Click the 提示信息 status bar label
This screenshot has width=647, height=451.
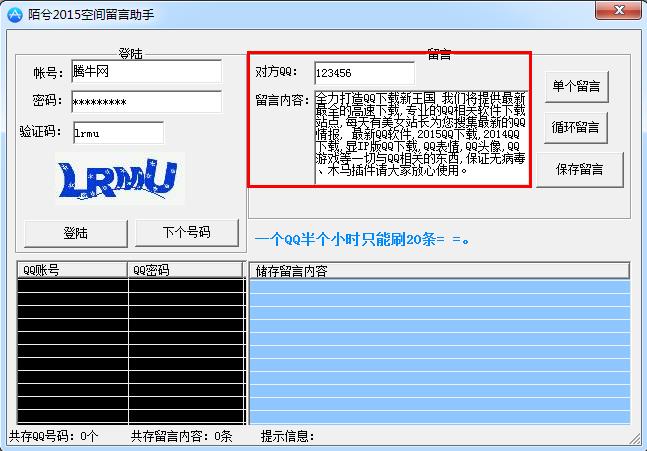pyautogui.click(x=288, y=436)
